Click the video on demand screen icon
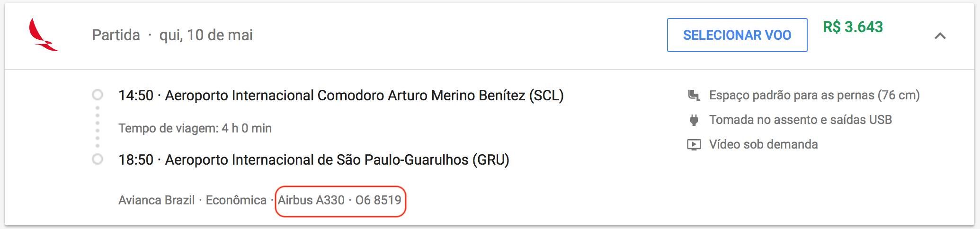 pyautogui.click(x=694, y=145)
